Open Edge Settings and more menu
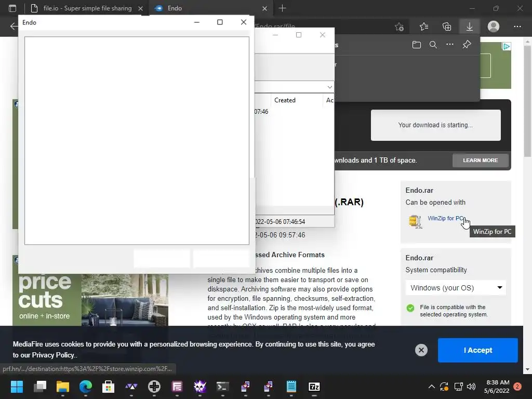The height and width of the screenshot is (399, 532). (x=517, y=26)
